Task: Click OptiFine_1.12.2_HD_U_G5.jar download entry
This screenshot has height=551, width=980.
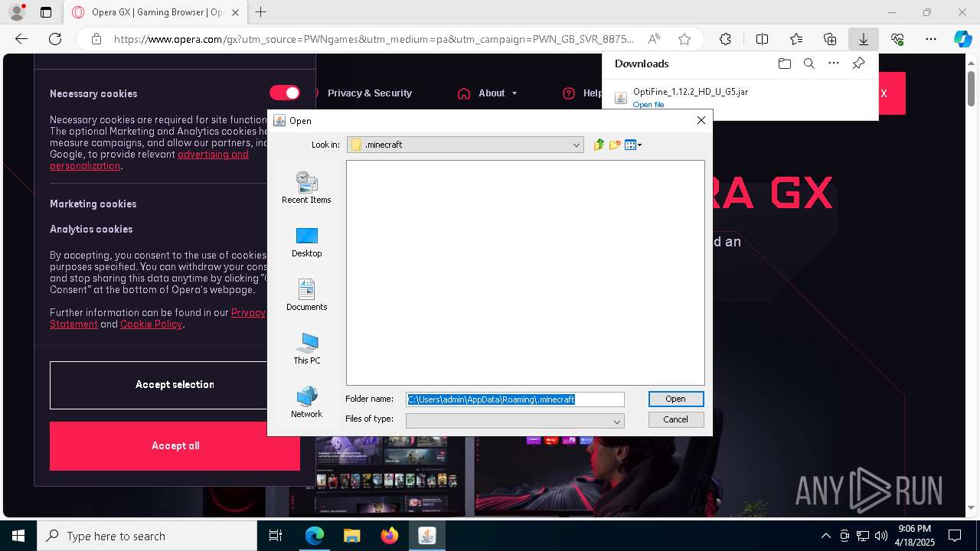Action: coord(690,92)
